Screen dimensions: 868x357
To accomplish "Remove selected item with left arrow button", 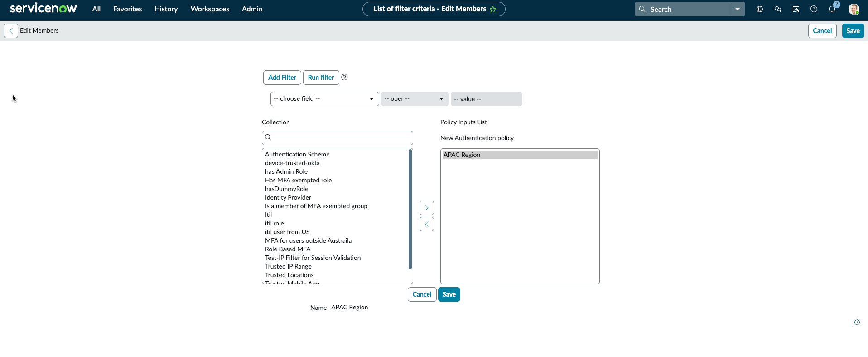I will [427, 224].
